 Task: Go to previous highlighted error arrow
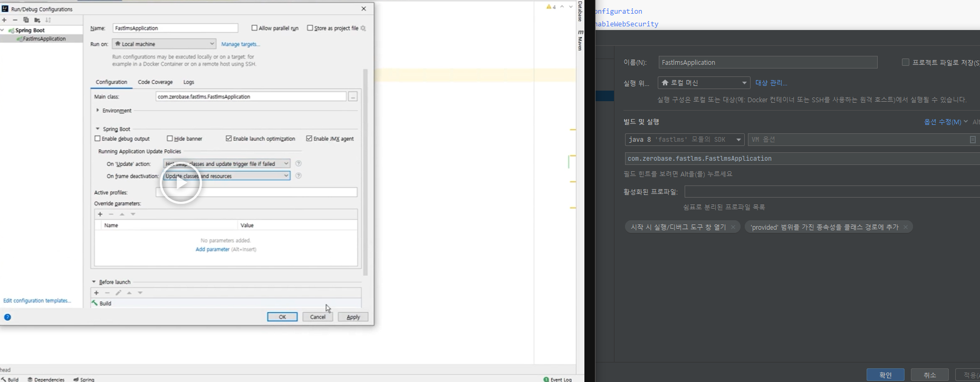tap(562, 7)
